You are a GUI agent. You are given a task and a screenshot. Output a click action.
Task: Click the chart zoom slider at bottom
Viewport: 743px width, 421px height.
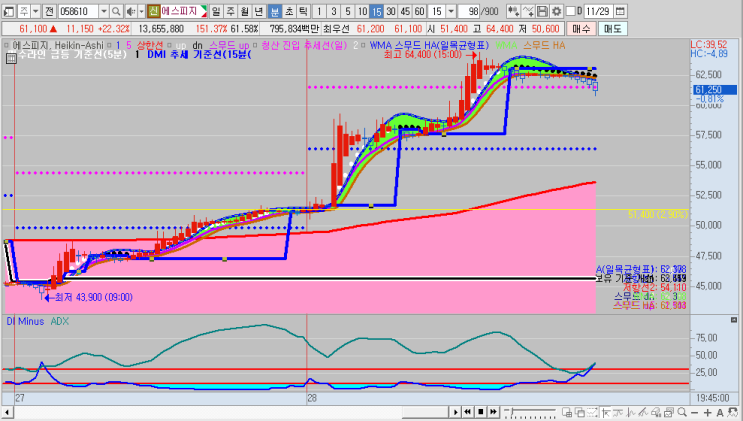point(530,412)
